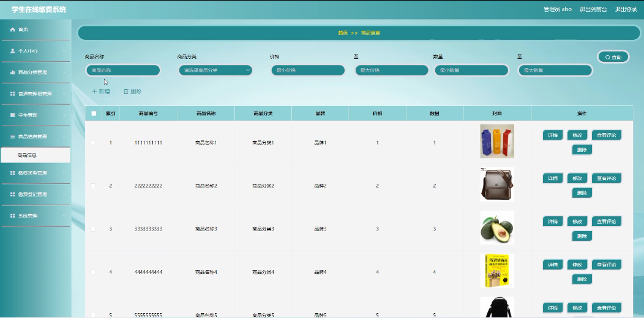Open 系统管理 sidebar menu
Image resolution: width=644 pixels, height=318 pixels.
(36, 216)
